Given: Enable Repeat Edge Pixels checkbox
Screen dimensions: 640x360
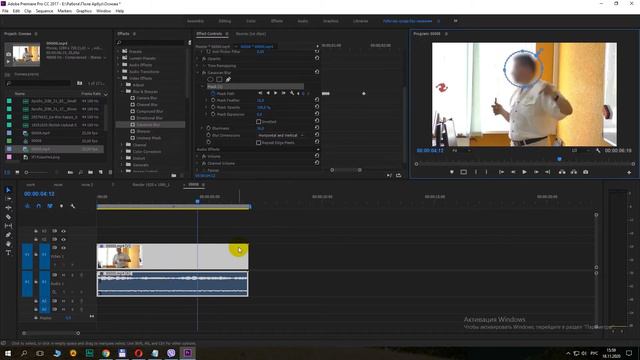Looking at the screenshot, I should click(258, 143).
